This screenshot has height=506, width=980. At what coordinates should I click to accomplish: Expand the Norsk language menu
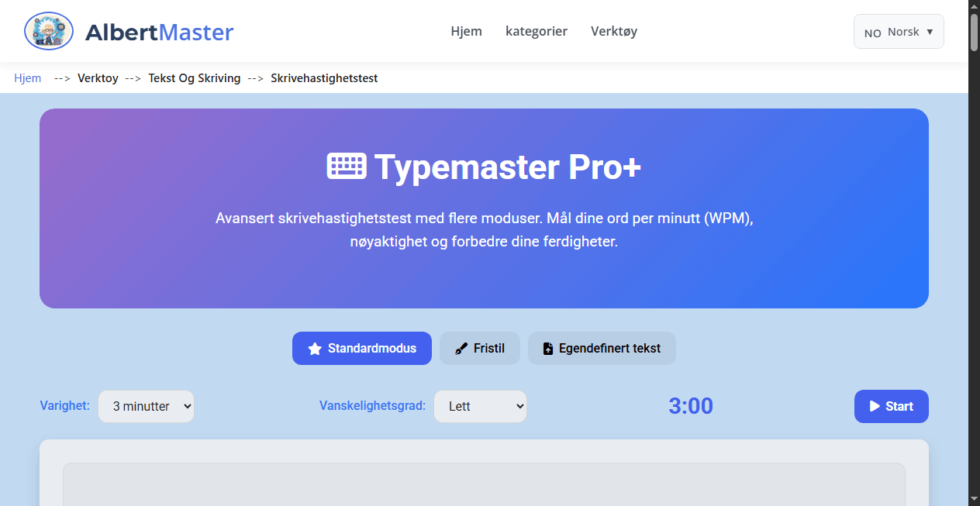pyautogui.click(x=899, y=31)
